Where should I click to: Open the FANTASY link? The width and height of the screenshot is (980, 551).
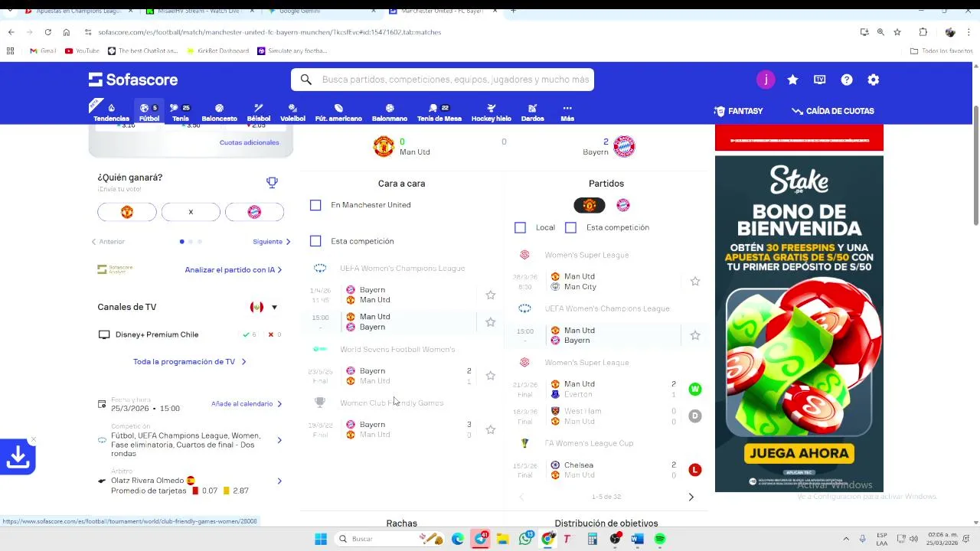[738, 111]
